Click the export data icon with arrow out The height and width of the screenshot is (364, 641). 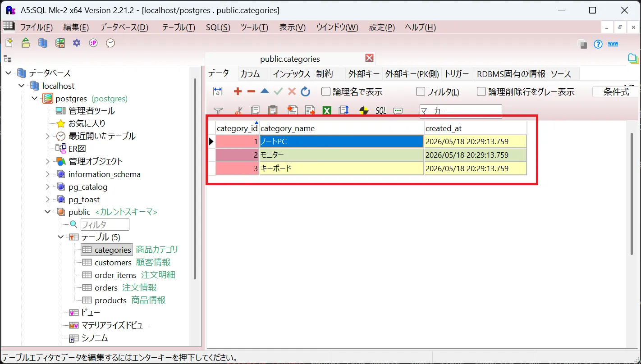click(x=310, y=110)
